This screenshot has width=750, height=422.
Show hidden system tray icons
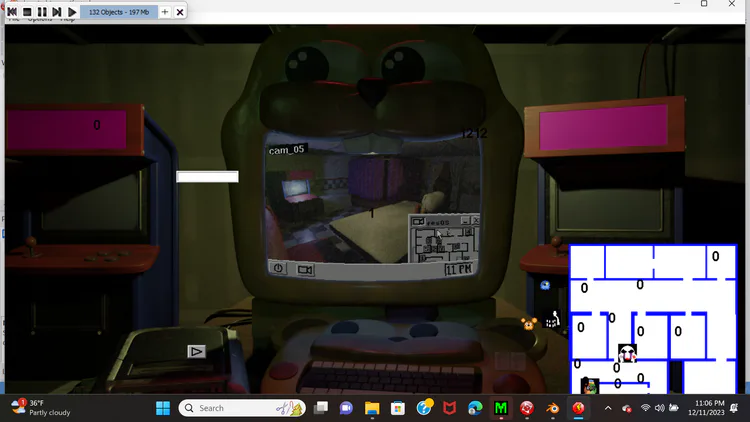(x=608, y=408)
